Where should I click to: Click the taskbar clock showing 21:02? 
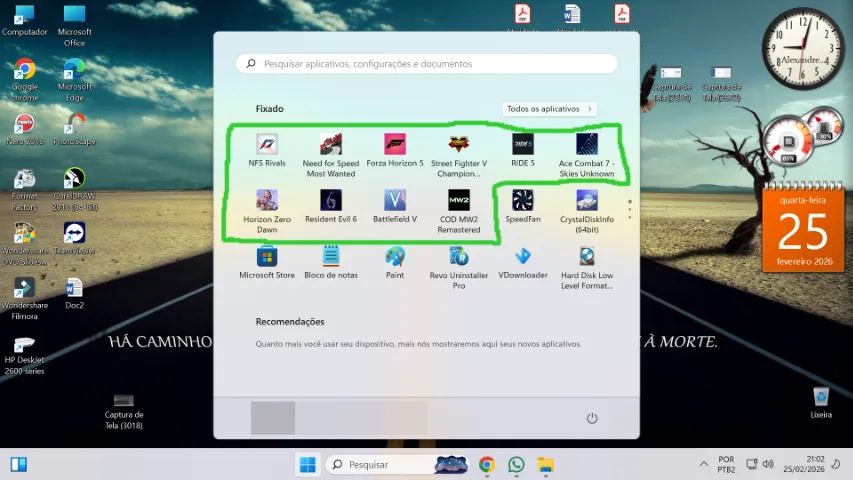click(804, 464)
